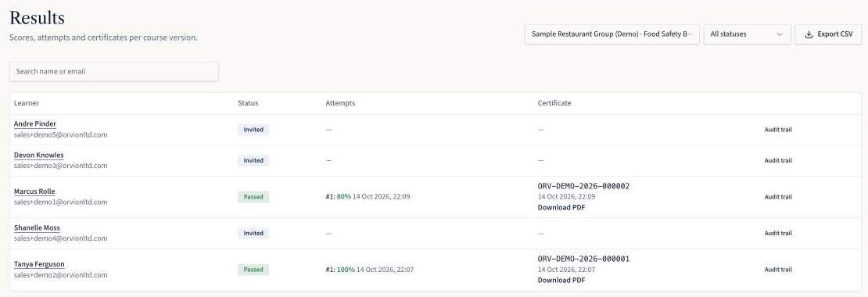Download PDF certificate ORV-DEMO-2026-000002
Viewport: 868px width, 297px height.
point(561,208)
